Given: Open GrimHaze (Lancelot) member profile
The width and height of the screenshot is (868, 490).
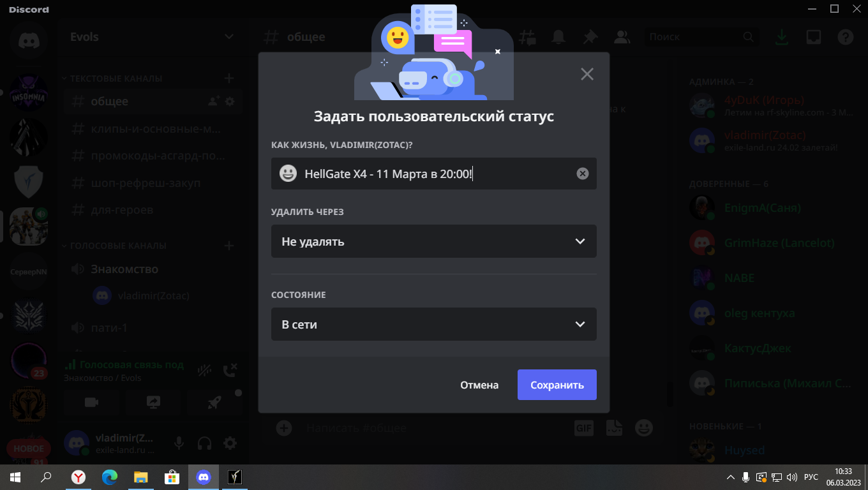Looking at the screenshot, I should [x=771, y=243].
